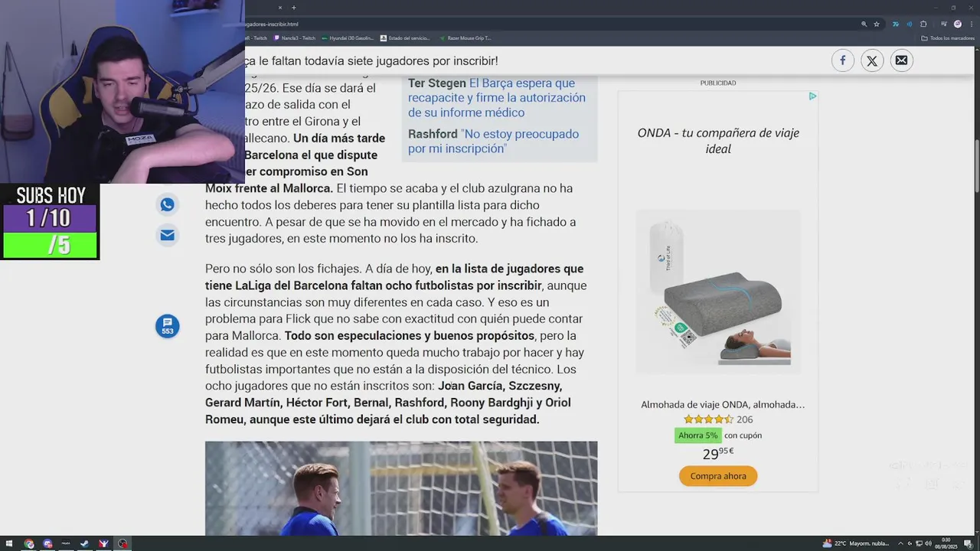Bookmark page with star icon
This screenshot has width=980, height=551.
point(877,24)
